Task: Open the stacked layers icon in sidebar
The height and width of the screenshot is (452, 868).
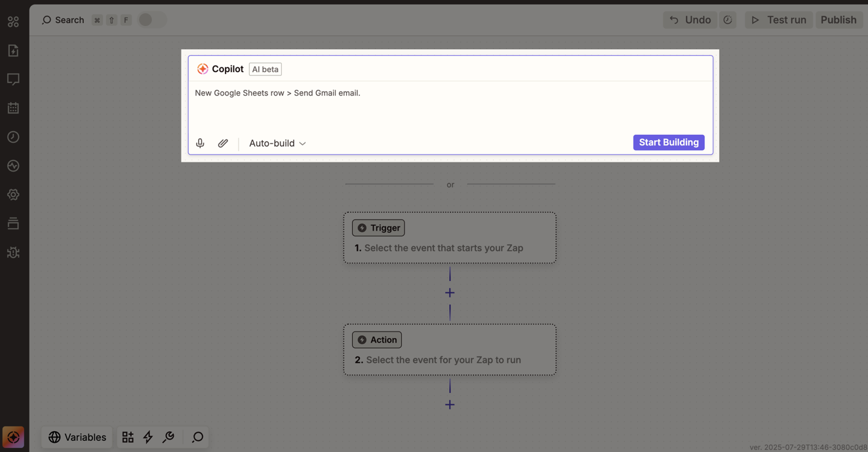Action: click(13, 223)
